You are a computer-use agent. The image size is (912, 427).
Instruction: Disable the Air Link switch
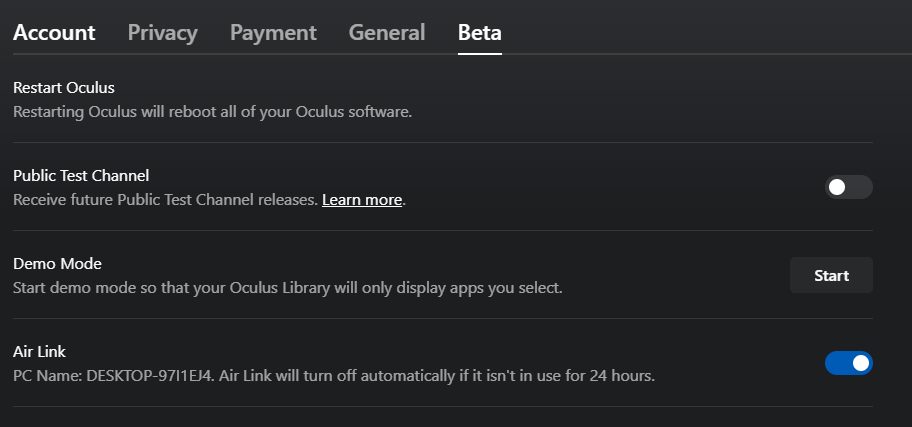tap(849, 363)
